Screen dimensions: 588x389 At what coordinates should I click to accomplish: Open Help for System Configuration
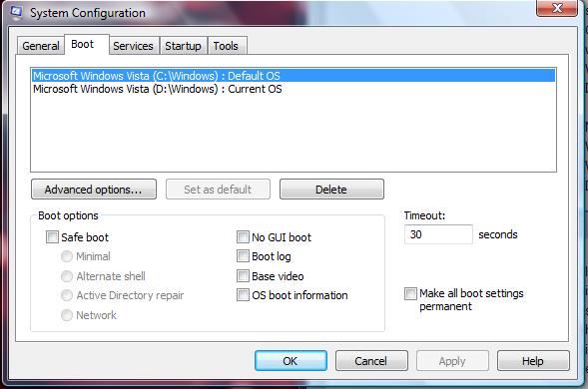[x=533, y=361]
